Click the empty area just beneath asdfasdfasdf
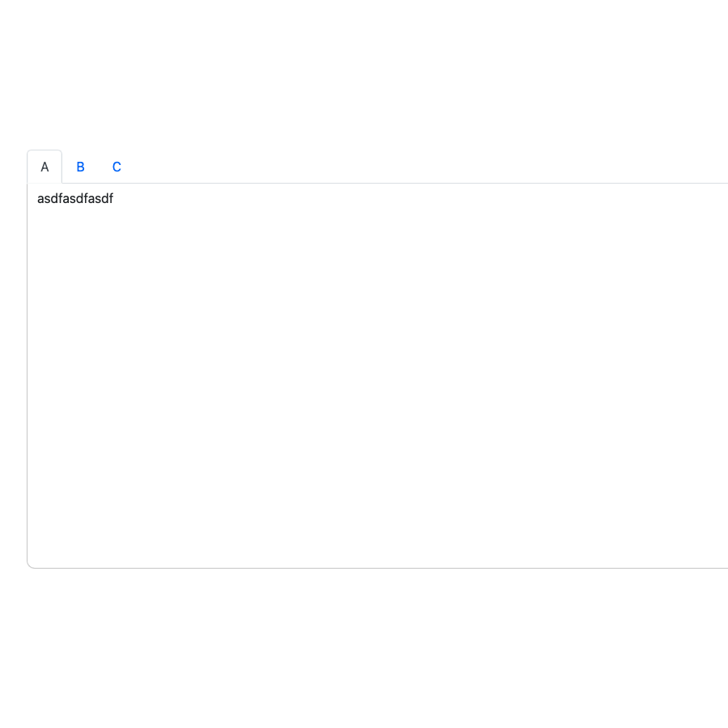The image size is (728, 728). pos(75,222)
